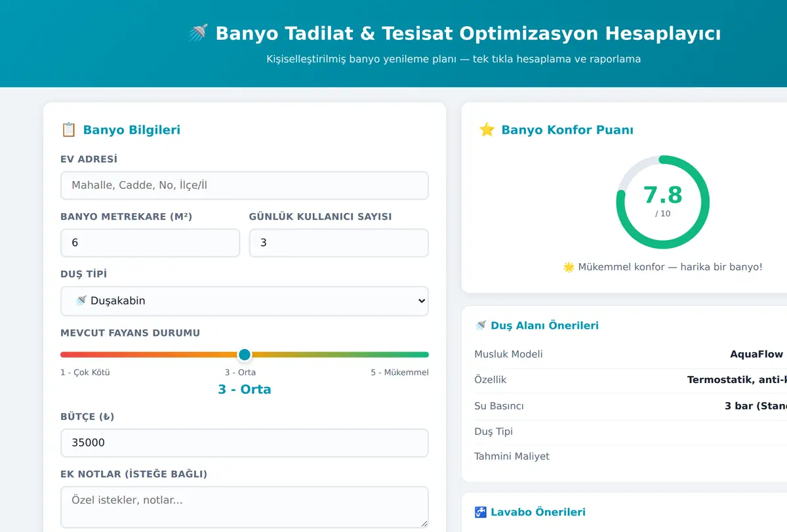This screenshot has width=787, height=532.
Task: Click the Ek Notlar textarea
Action: pos(245,507)
